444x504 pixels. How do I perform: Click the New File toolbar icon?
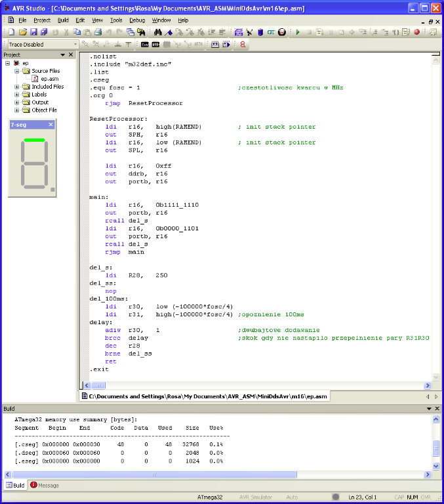point(12,32)
